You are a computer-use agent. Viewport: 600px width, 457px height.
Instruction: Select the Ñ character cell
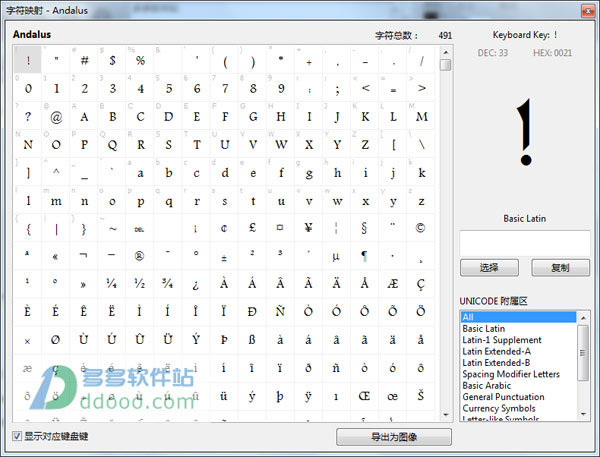280,312
